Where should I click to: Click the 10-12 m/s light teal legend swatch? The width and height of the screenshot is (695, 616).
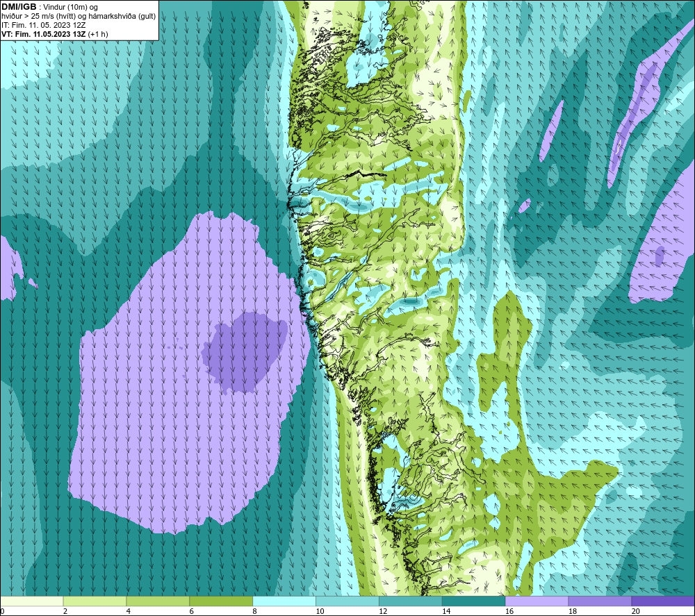coord(347,601)
